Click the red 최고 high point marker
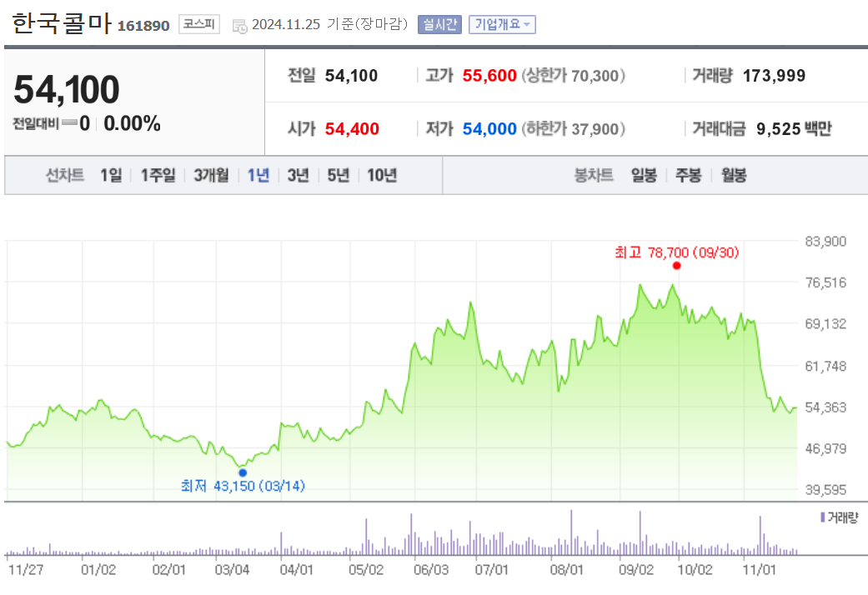868x595 pixels. (676, 266)
